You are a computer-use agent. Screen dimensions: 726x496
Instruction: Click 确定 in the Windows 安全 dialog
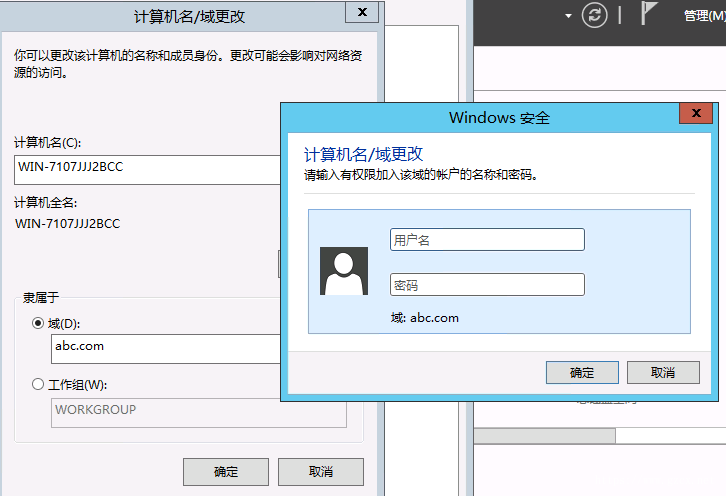[582, 372]
